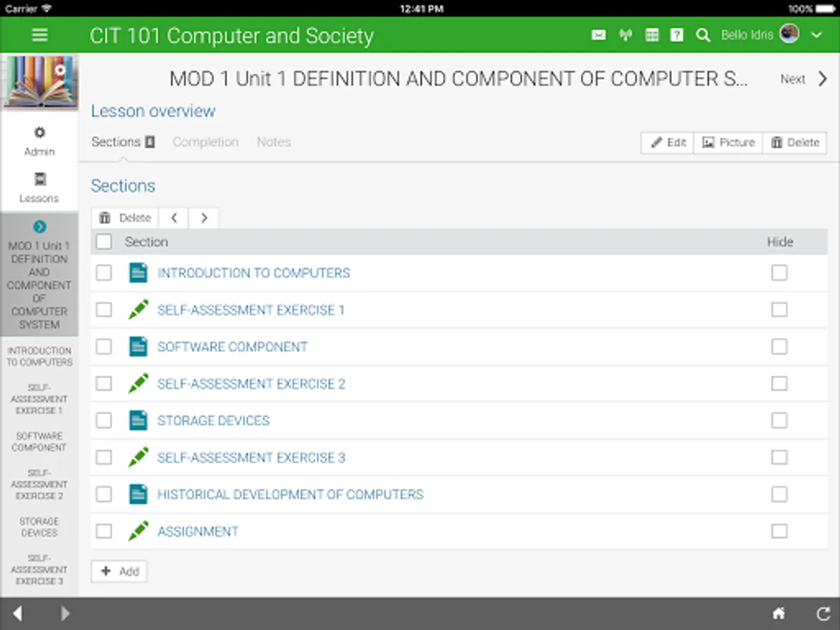Move section right with the right chevron button
The image size is (840, 630).
click(x=204, y=218)
